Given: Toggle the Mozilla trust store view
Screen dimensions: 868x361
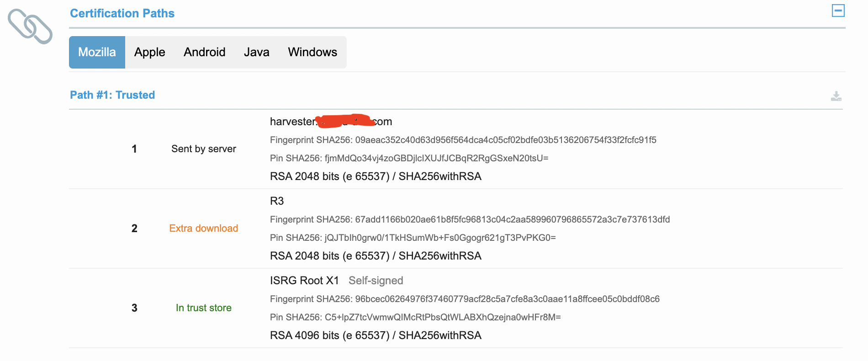Looking at the screenshot, I should pyautogui.click(x=96, y=52).
